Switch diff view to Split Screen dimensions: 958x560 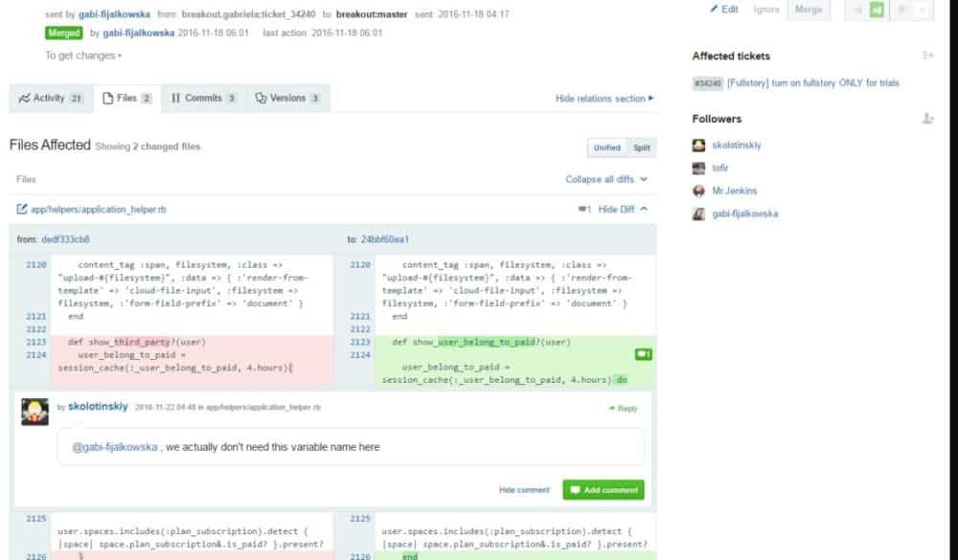coord(642,147)
